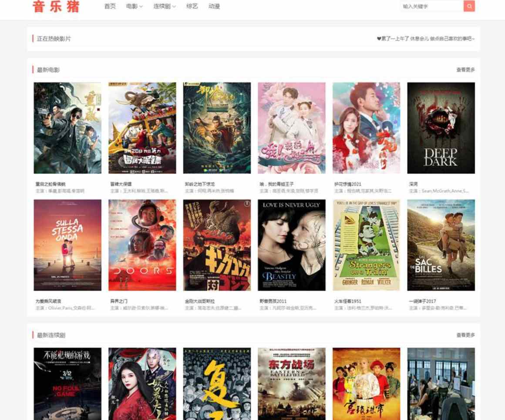Image resolution: width=505 pixels, height=420 pixels.
Task: Expand the 电影 dropdown menu
Action: [x=134, y=6]
